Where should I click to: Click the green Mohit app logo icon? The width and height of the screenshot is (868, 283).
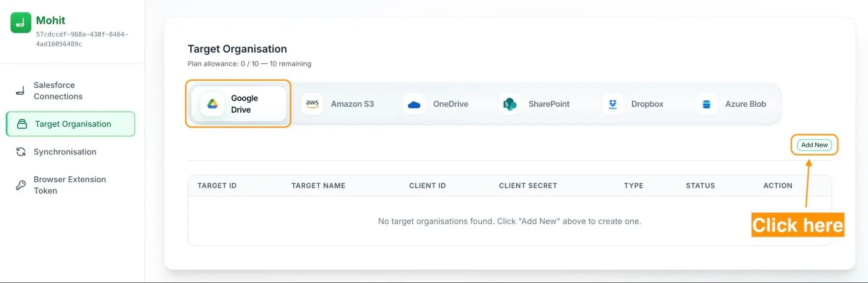21,23
